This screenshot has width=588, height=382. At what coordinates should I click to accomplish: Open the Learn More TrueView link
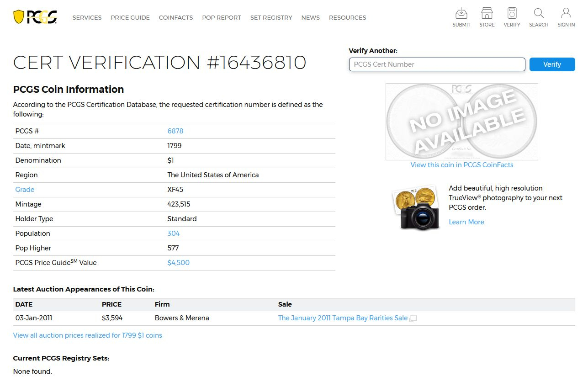(466, 222)
